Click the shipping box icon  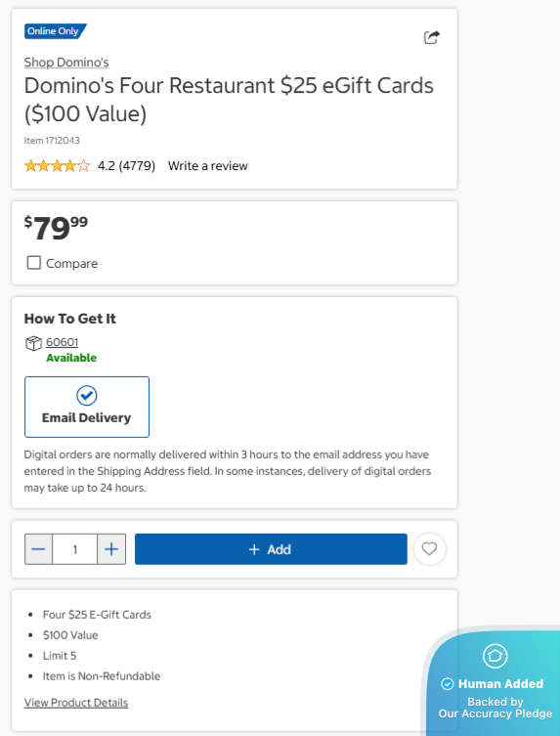coord(33,344)
